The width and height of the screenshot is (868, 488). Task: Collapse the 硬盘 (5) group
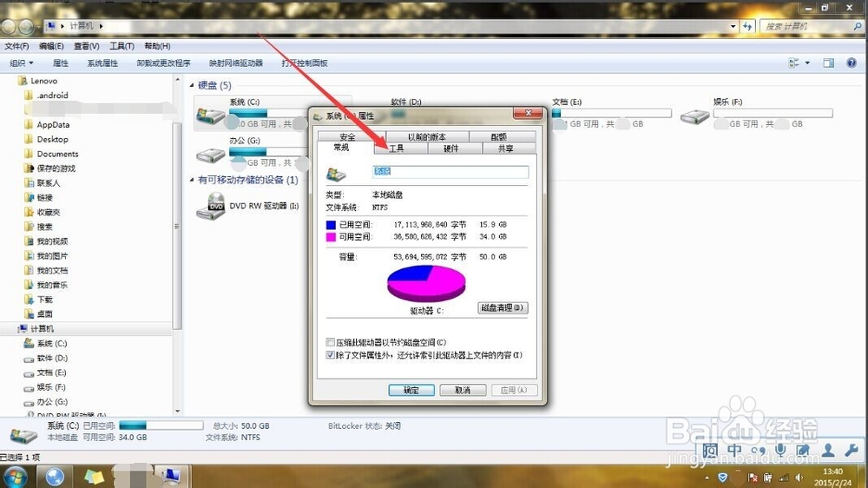pos(192,85)
